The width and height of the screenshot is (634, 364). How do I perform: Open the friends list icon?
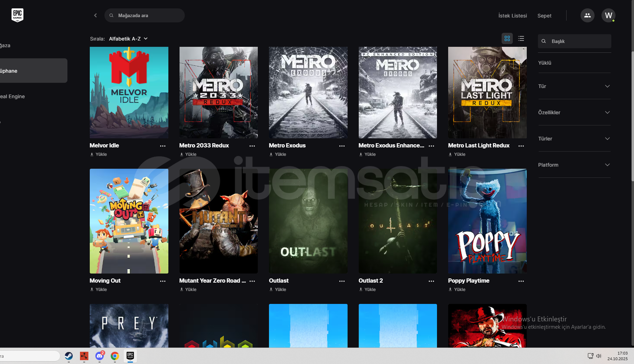pyautogui.click(x=587, y=15)
